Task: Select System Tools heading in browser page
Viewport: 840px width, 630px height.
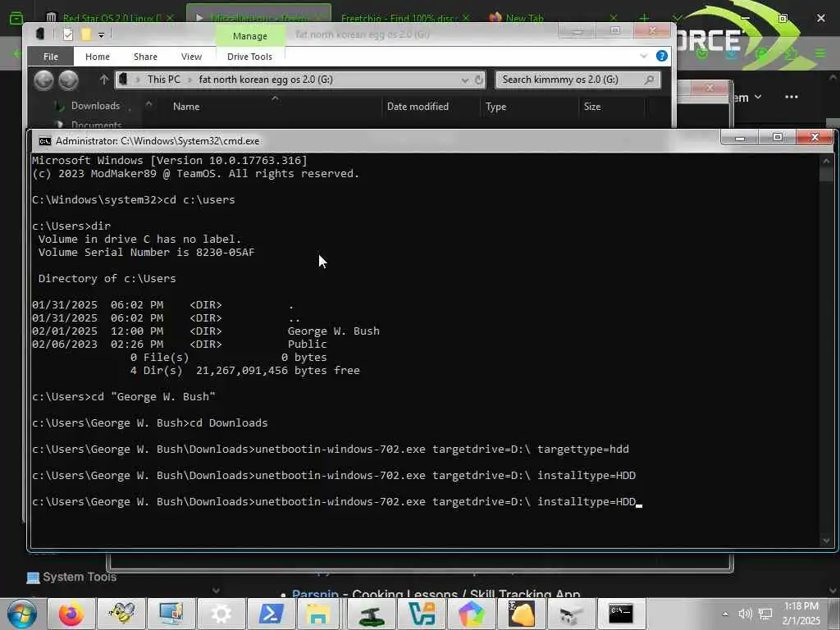Action: tap(80, 577)
